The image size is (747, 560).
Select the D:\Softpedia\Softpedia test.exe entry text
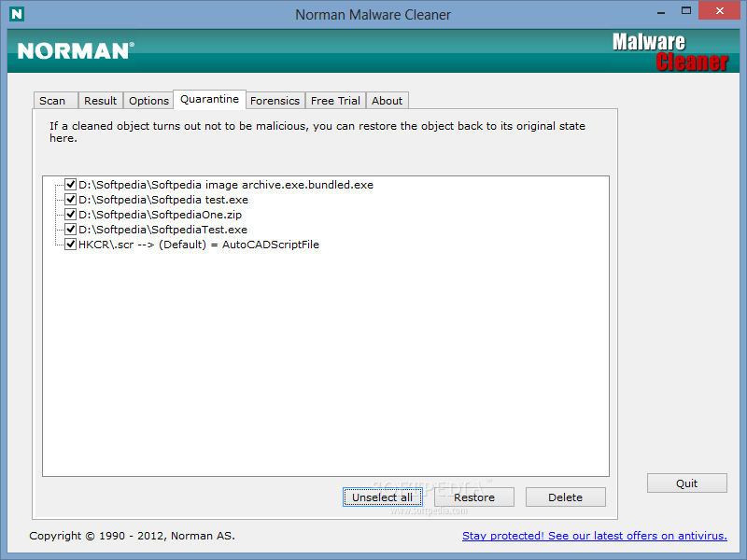[163, 200]
